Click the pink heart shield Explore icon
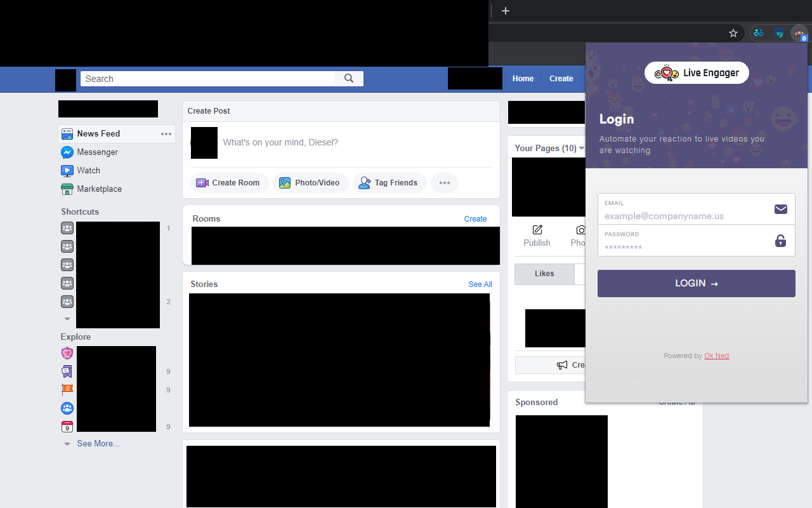 [x=67, y=353]
